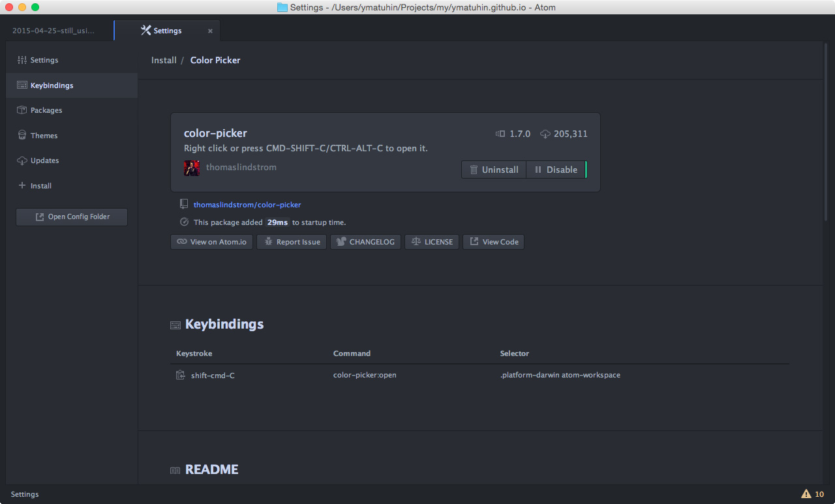Open Packages section in sidebar
835x504 pixels.
(x=72, y=110)
